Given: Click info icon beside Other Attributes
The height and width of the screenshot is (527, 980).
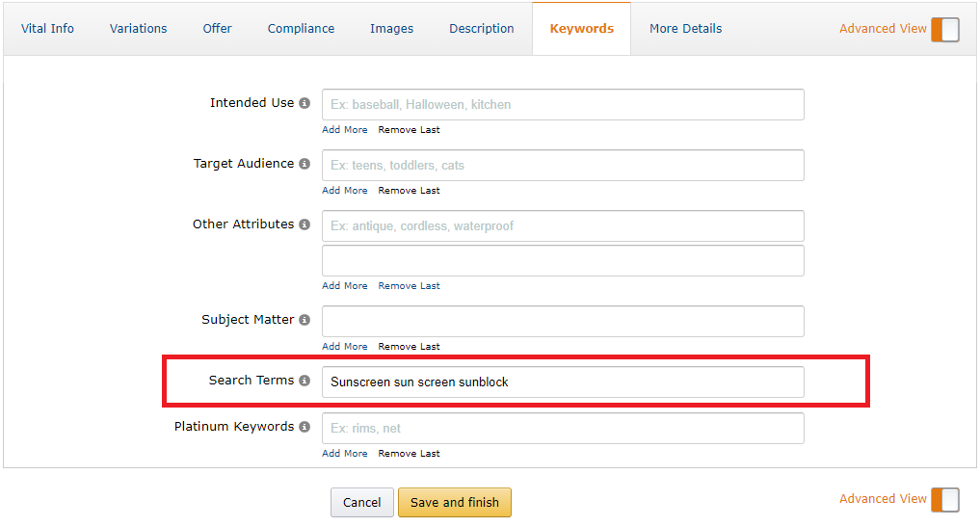Looking at the screenshot, I should pyautogui.click(x=305, y=224).
